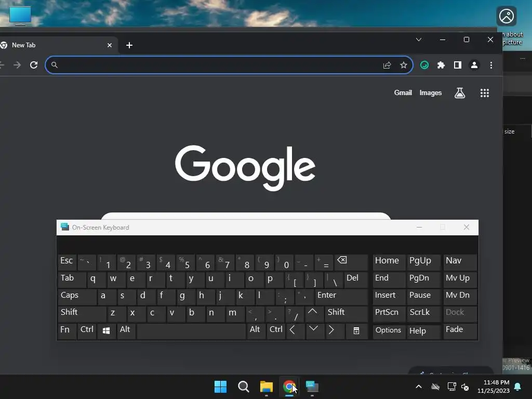Viewport: 532px width, 399px height.
Task: Click the down arrow key
Action: click(x=315, y=331)
